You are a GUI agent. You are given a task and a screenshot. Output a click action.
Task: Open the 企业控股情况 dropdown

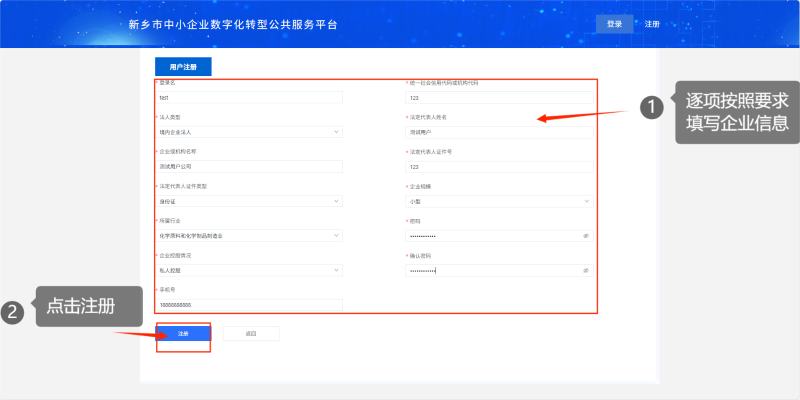coord(250,270)
